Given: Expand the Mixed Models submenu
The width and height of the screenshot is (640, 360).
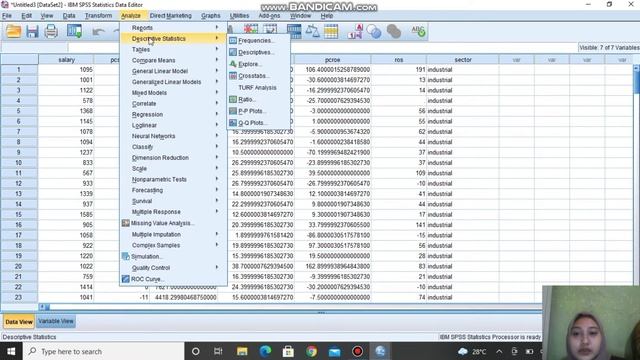Looking at the screenshot, I should pos(173,93).
